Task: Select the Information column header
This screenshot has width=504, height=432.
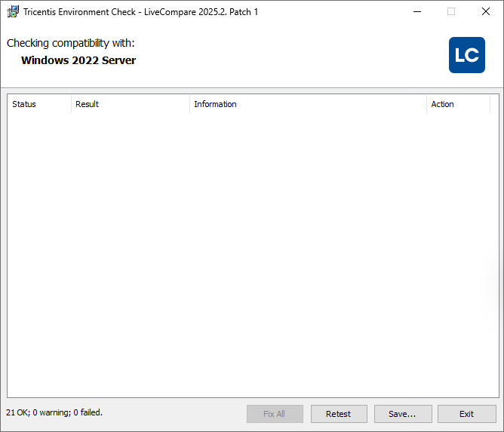Action: pyautogui.click(x=308, y=104)
